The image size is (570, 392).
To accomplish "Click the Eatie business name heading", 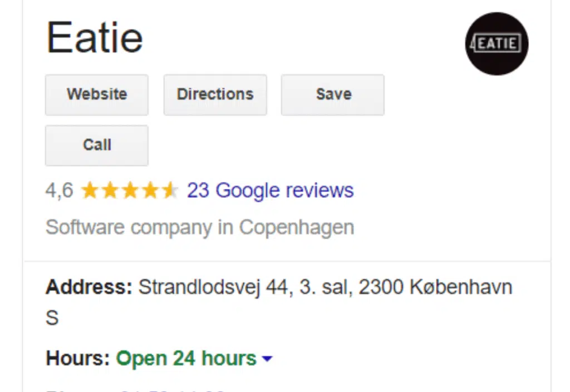I will coord(95,37).
